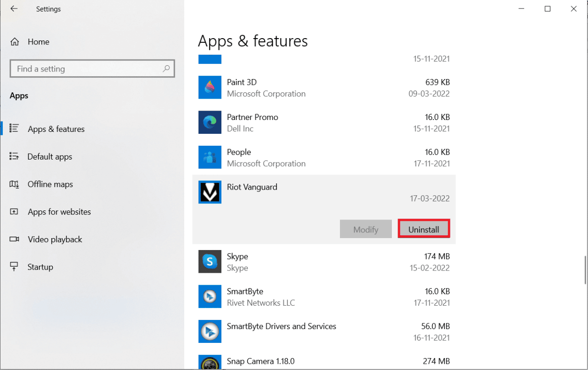Click the Snap Camera app icon

coord(210,363)
